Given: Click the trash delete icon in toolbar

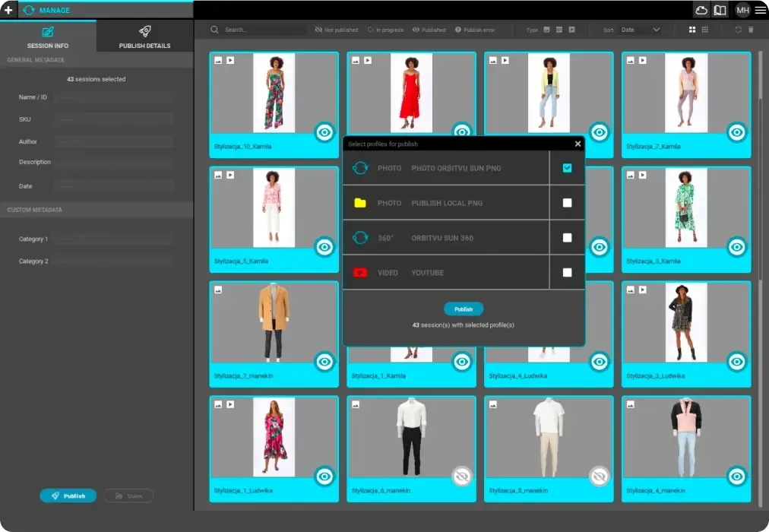Looking at the screenshot, I should (752, 30).
